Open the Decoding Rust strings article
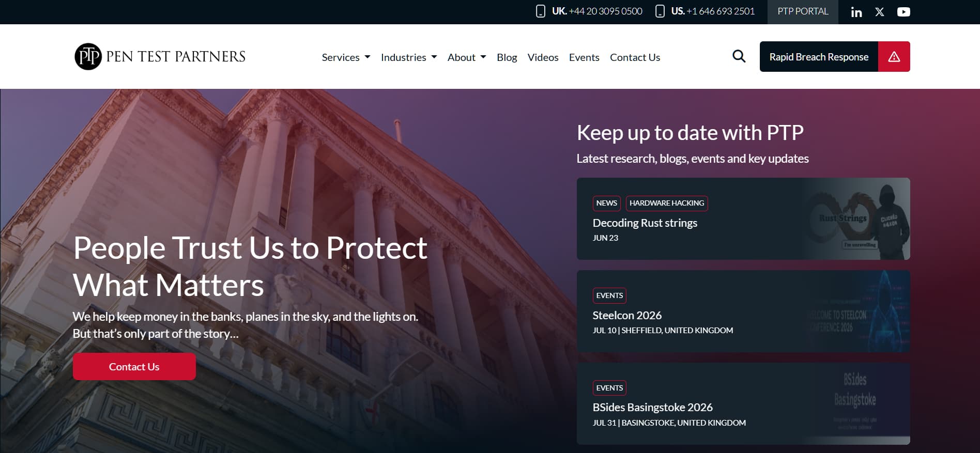Image resolution: width=980 pixels, height=453 pixels. tap(645, 223)
